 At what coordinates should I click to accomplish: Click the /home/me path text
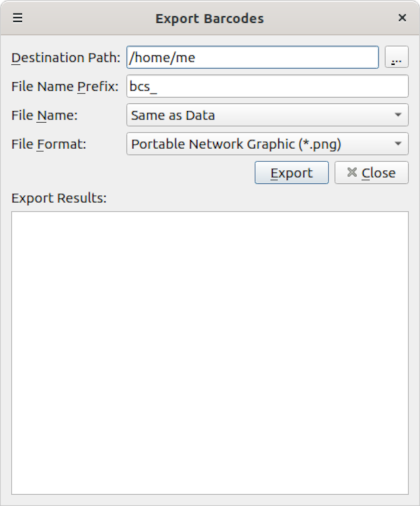(163, 58)
